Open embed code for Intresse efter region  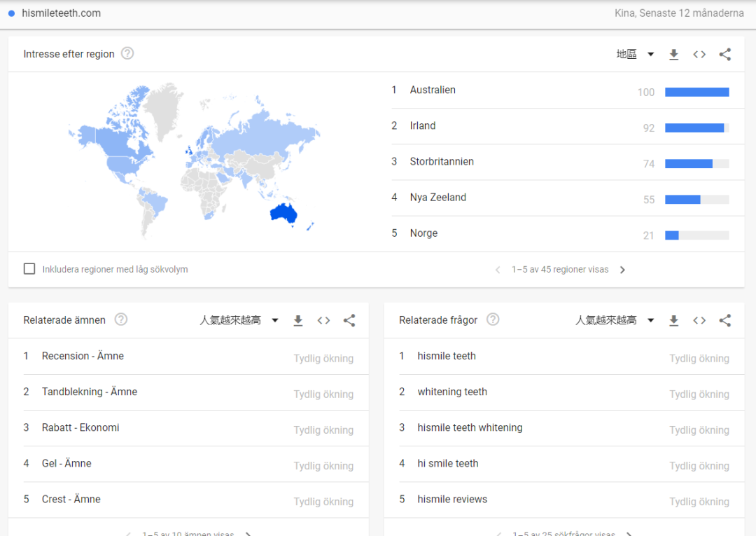coord(699,55)
